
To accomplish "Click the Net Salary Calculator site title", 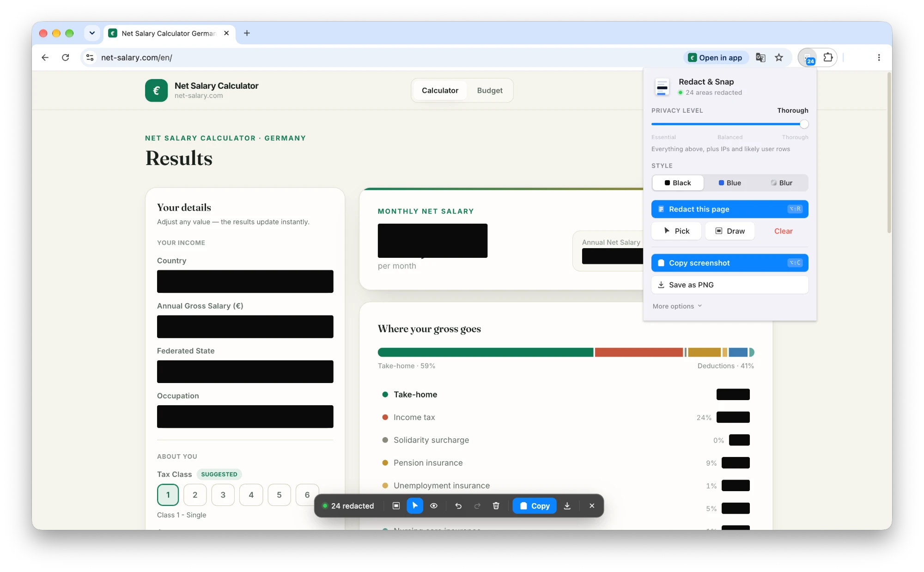I will 216,85.
